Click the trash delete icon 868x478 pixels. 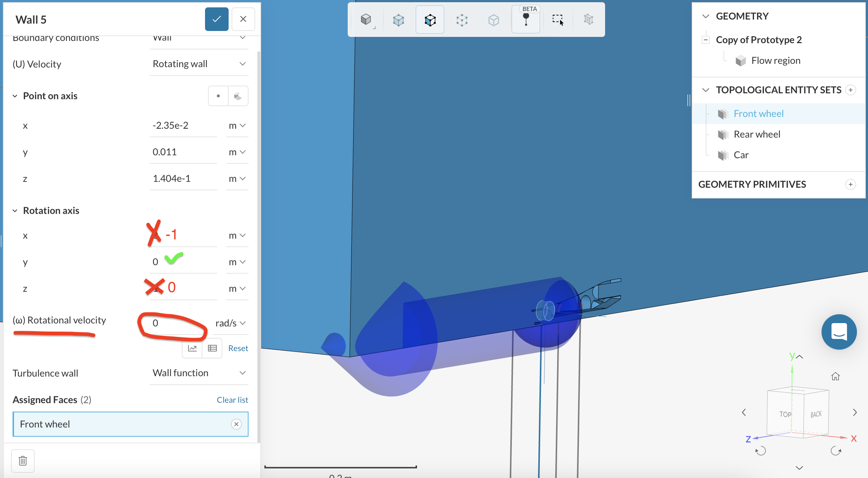(x=23, y=461)
